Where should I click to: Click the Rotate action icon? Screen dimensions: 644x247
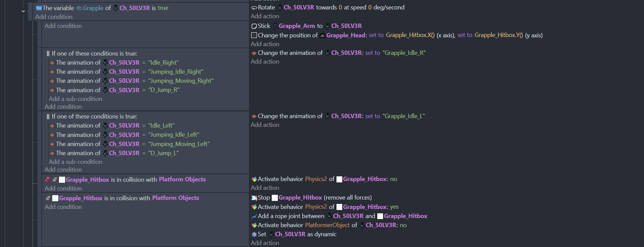coord(254,8)
